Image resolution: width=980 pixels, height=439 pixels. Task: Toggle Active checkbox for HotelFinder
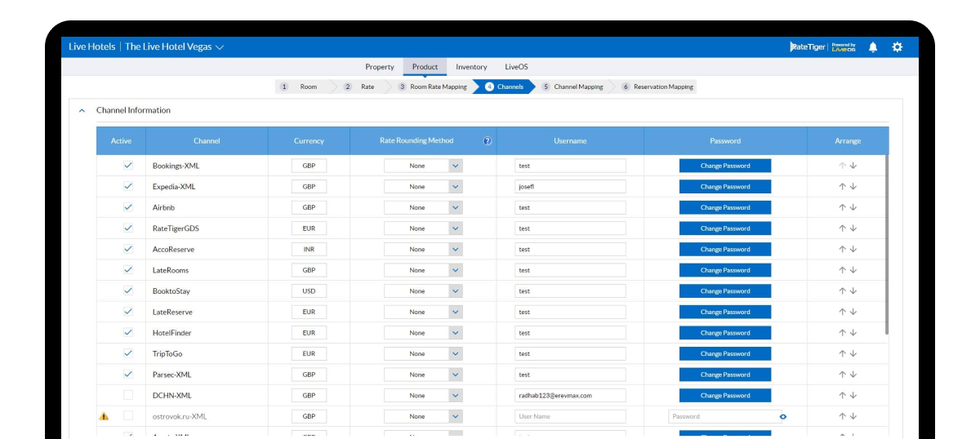pos(128,333)
